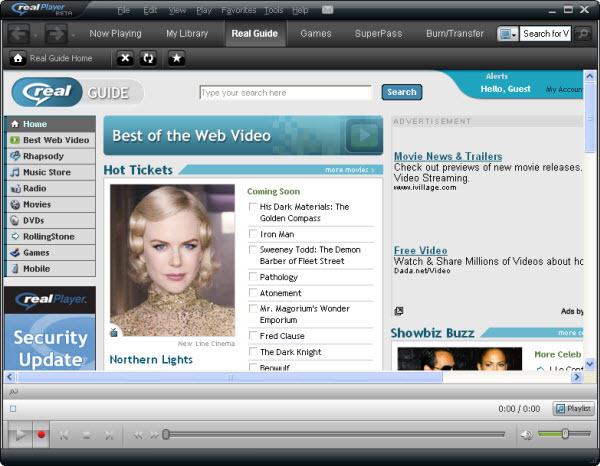Go back with the back arrow button
The height and width of the screenshot is (466, 600).
click(18, 34)
